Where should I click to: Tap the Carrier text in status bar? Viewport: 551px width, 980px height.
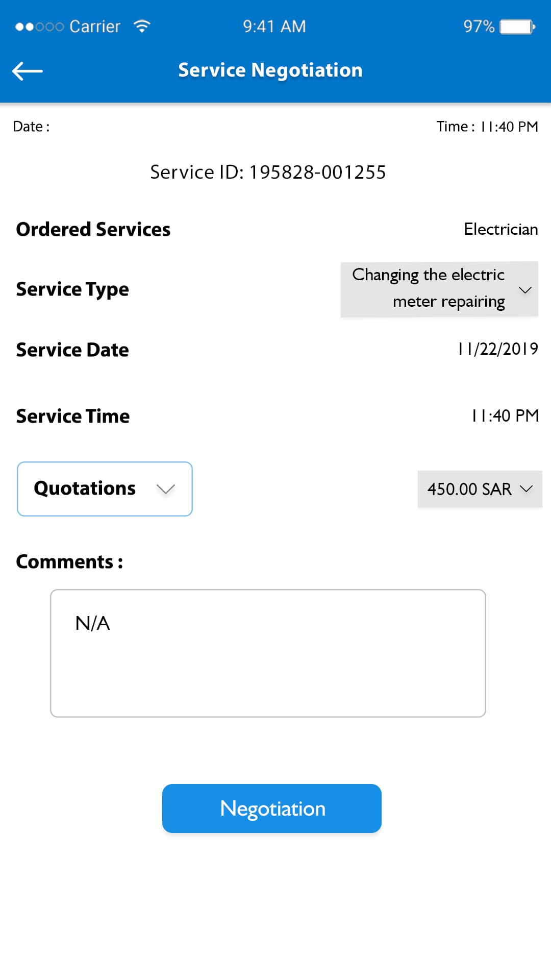95,27
